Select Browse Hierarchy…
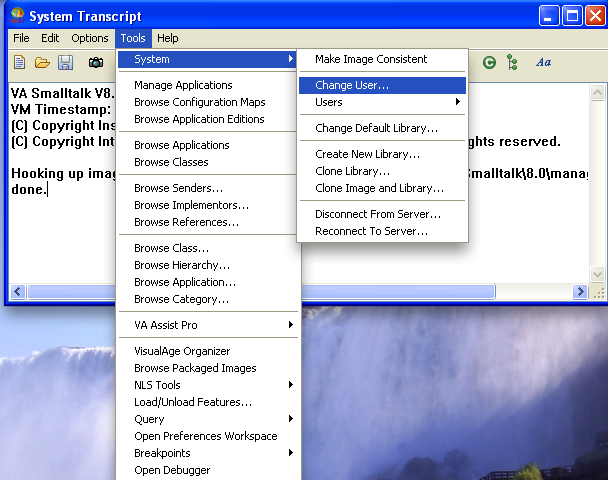608x480 pixels. (x=208, y=265)
